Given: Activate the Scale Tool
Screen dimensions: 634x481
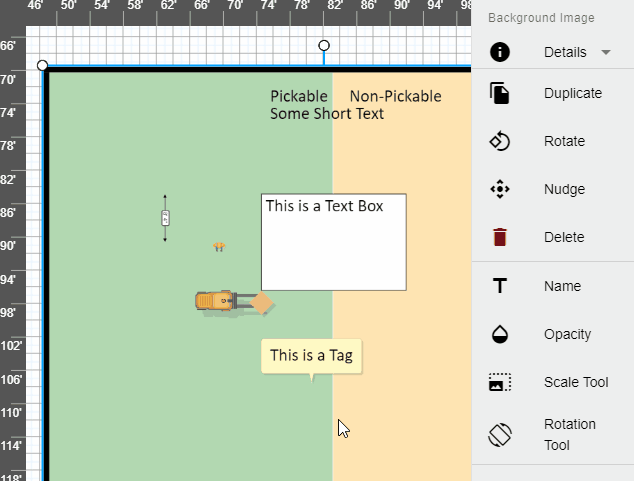Looking at the screenshot, I should point(500,382).
